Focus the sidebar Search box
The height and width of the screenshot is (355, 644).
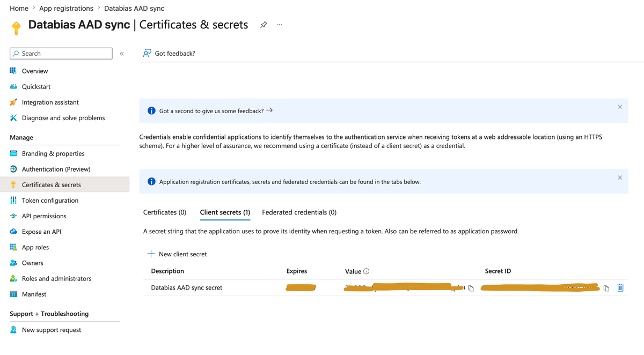pos(61,54)
